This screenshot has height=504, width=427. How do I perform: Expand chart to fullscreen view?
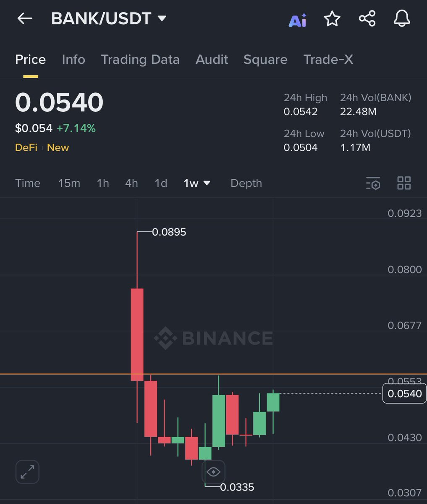tap(27, 472)
